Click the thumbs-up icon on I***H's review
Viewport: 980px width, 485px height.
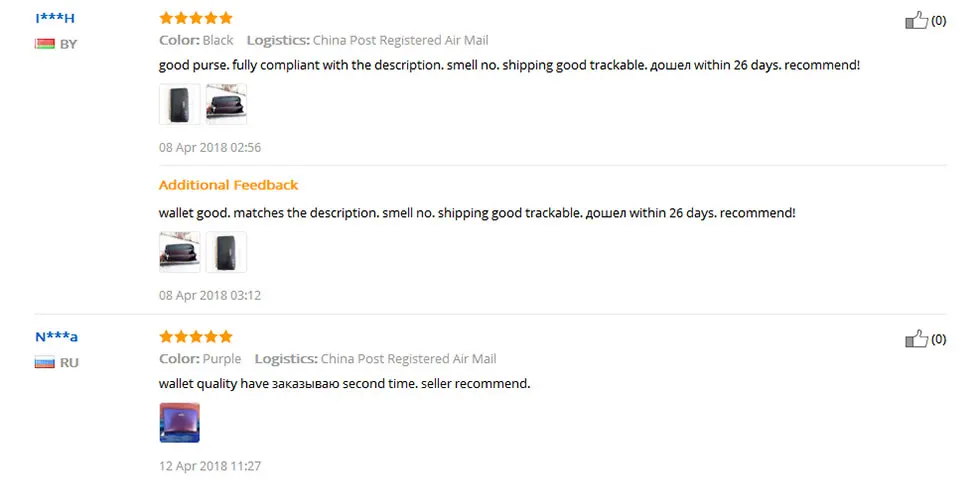(916, 21)
